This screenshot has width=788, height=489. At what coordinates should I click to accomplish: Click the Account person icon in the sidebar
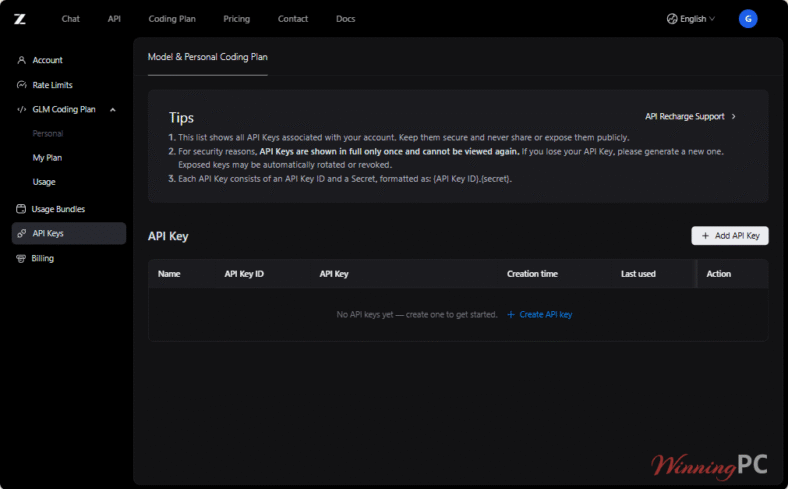click(21, 60)
